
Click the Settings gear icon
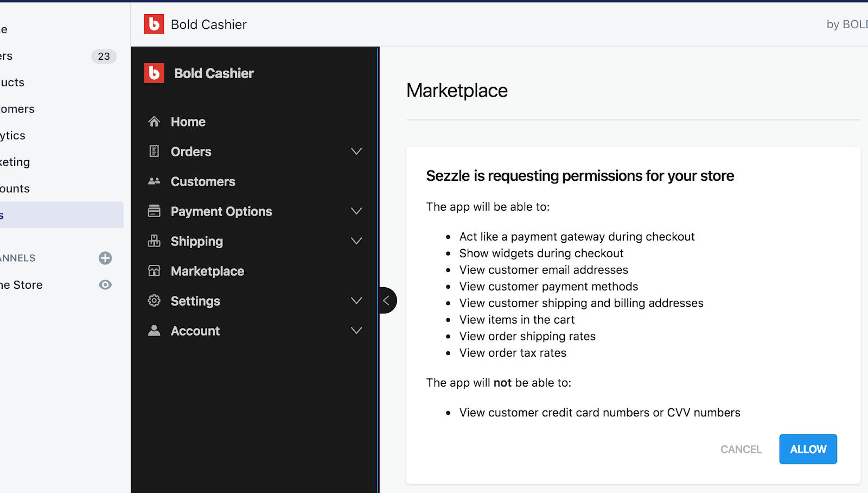(x=154, y=301)
